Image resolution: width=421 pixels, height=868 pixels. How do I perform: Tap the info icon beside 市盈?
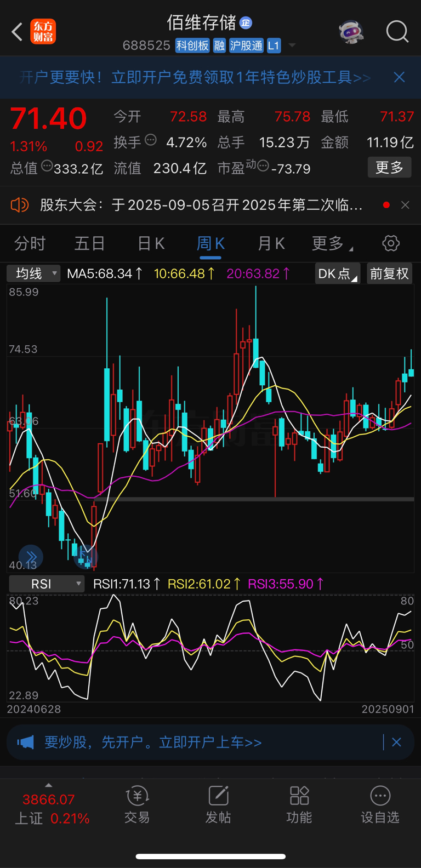click(263, 165)
